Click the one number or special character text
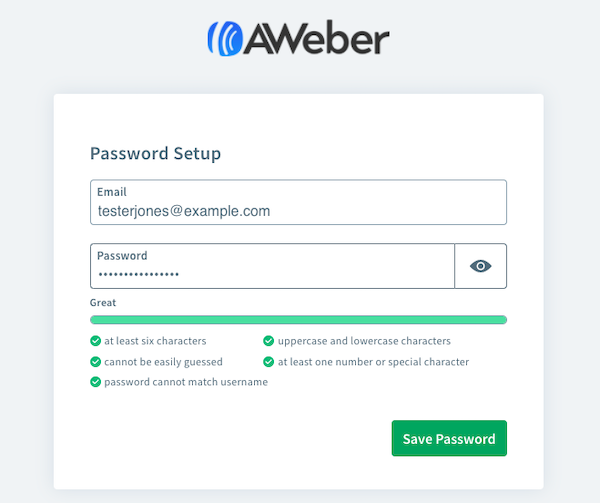This screenshot has height=503, width=600. click(x=373, y=361)
